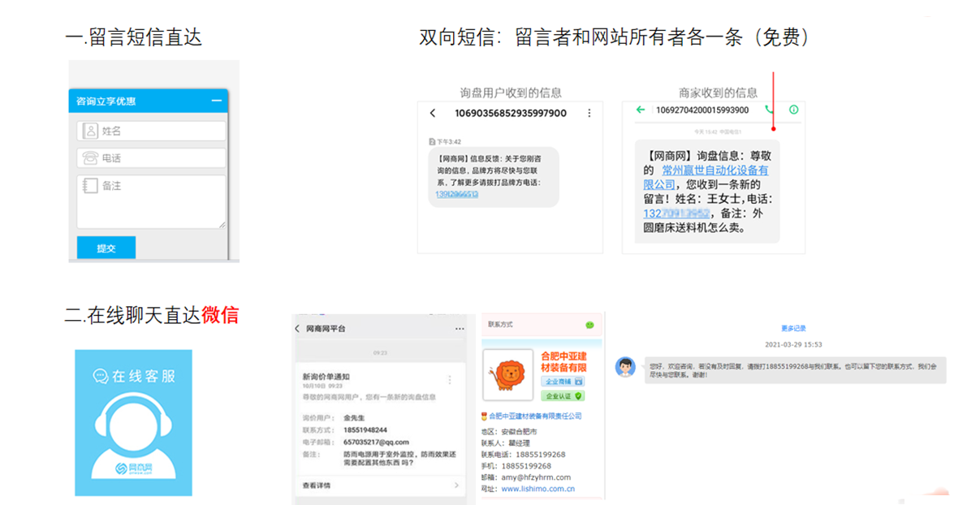Tap the green phone call icon

tap(769, 110)
